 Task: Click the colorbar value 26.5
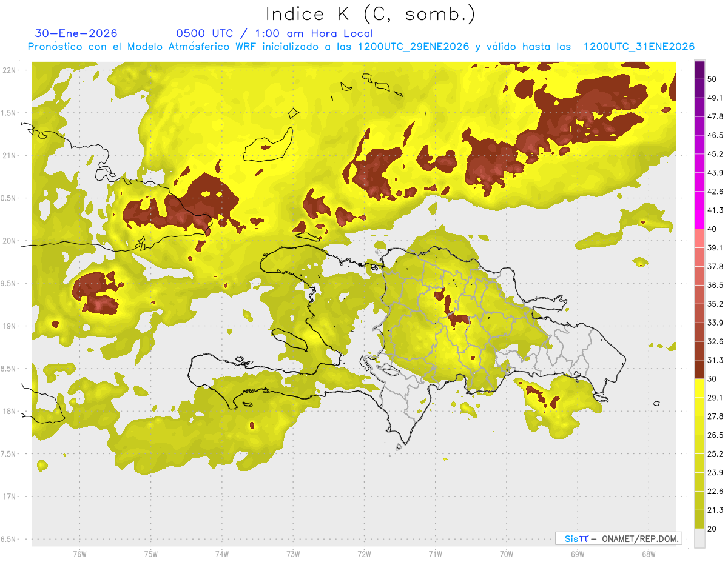pyautogui.click(x=715, y=435)
